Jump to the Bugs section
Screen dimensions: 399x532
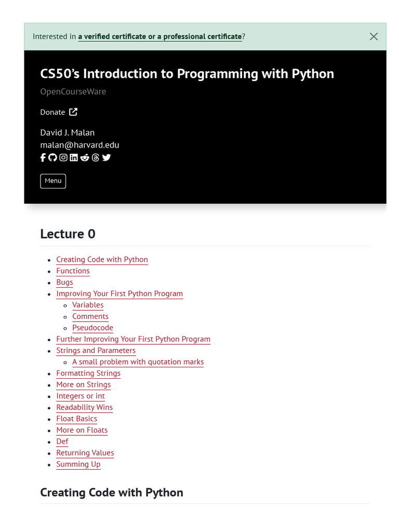pyautogui.click(x=64, y=282)
